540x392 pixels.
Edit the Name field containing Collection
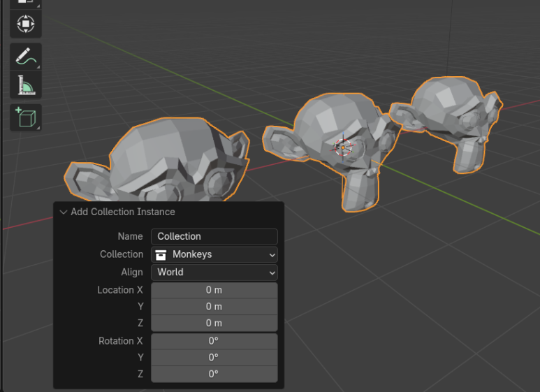coord(214,236)
